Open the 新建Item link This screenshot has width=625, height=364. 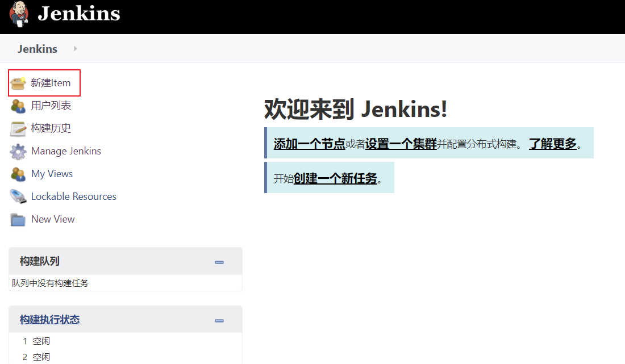click(51, 83)
